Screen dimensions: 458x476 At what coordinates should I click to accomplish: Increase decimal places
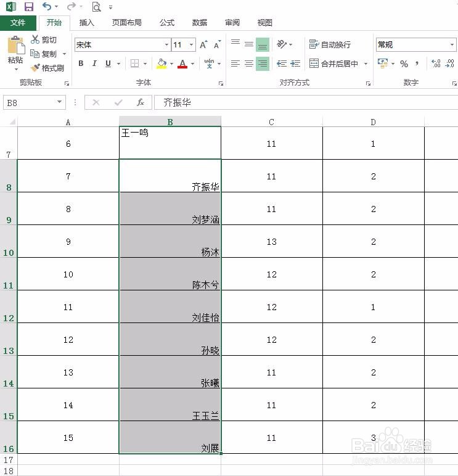coord(436,64)
